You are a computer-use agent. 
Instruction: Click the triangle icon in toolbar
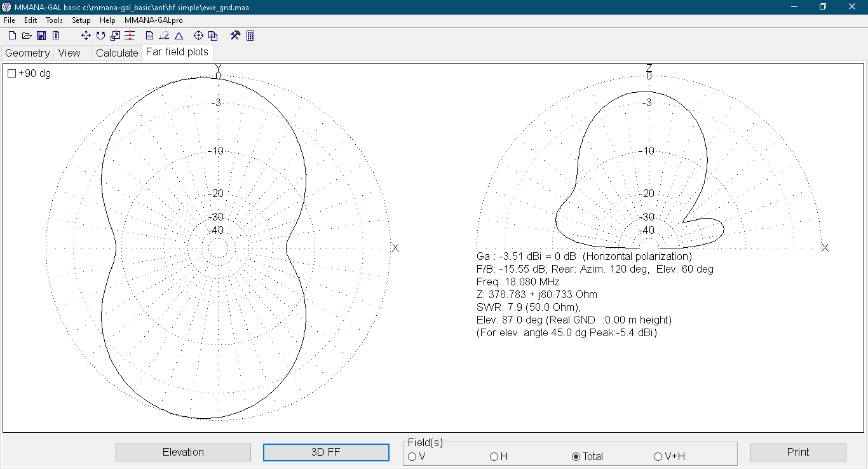[x=179, y=36]
